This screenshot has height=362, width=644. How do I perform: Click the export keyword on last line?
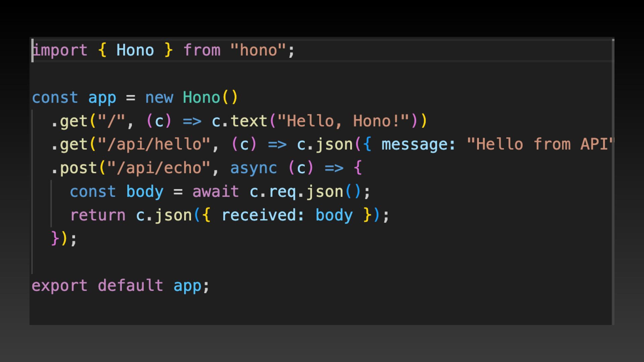pyautogui.click(x=60, y=286)
